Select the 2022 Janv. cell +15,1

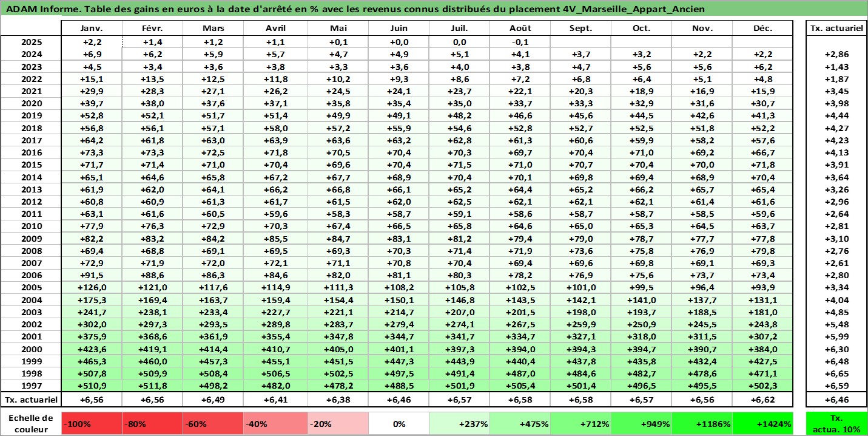click(x=92, y=79)
